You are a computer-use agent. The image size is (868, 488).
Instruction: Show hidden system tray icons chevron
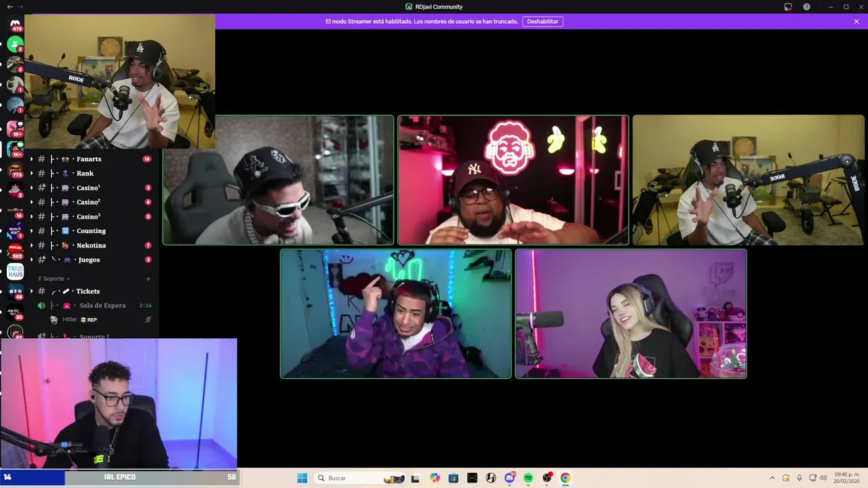[772, 478]
